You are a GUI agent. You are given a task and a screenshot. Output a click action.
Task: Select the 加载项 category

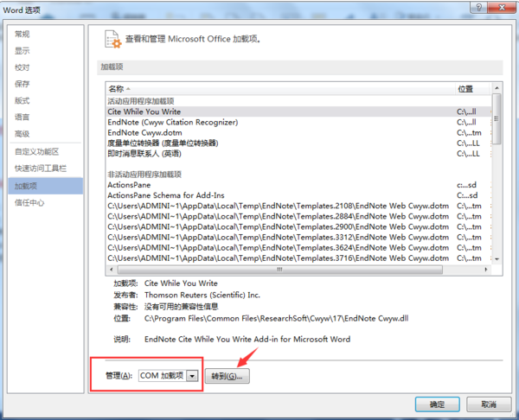(45, 186)
